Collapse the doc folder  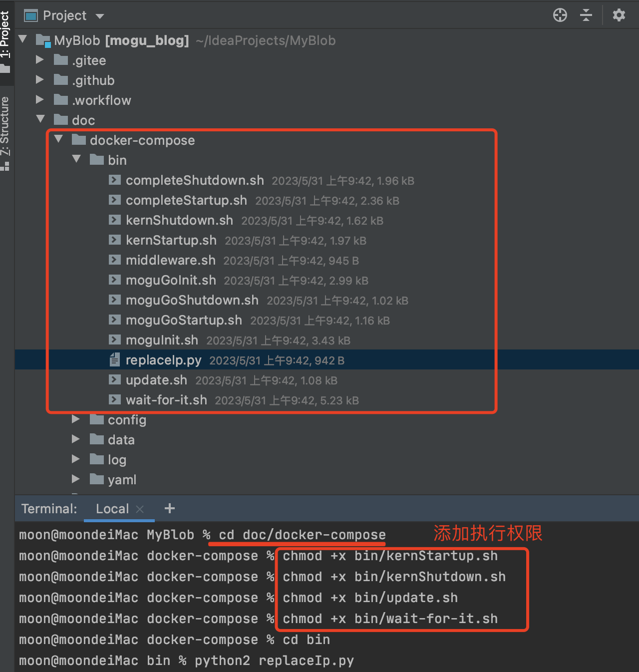tap(40, 119)
